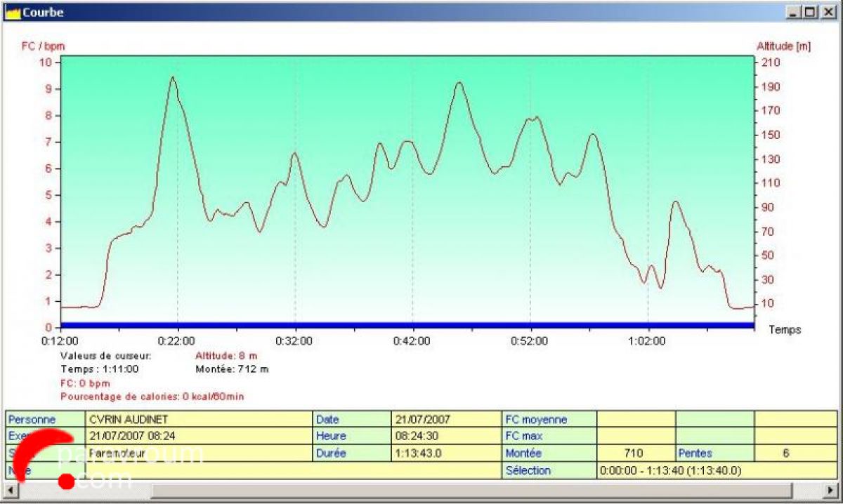Click the Courbe window icon in title bar
The width and height of the screenshot is (843, 504).
[x=12, y=12]
